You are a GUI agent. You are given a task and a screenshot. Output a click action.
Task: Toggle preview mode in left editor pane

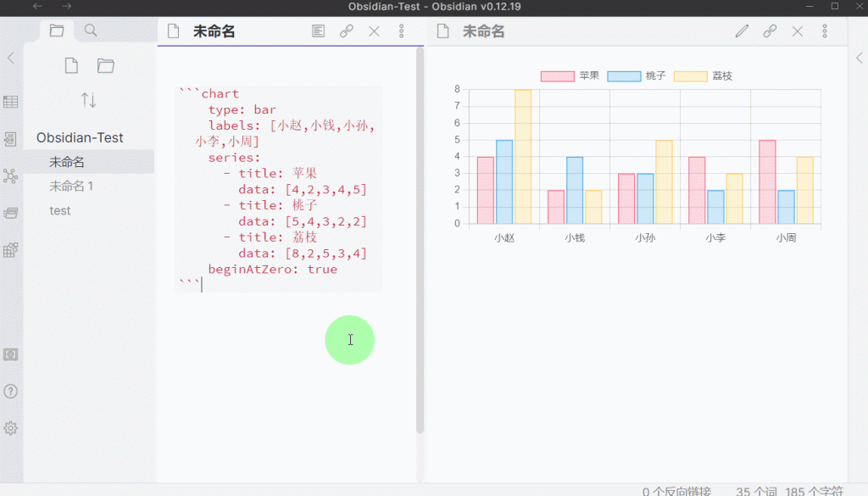pos(319,31)
